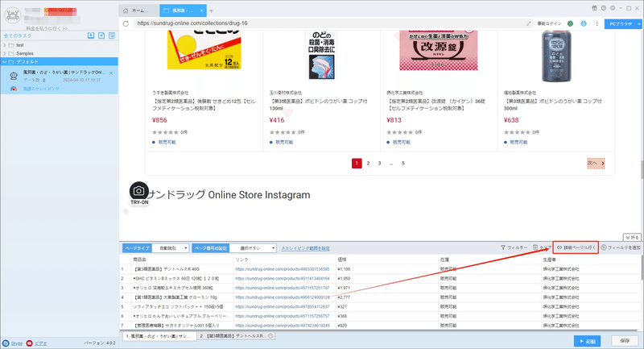
Task: Expand the Samples folder
Action: point(5,53)
